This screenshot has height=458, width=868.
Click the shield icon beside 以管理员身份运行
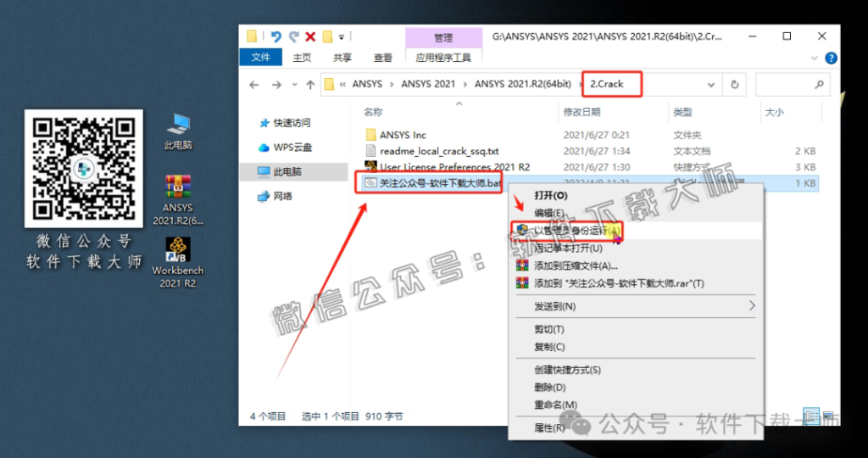(522, 230)
